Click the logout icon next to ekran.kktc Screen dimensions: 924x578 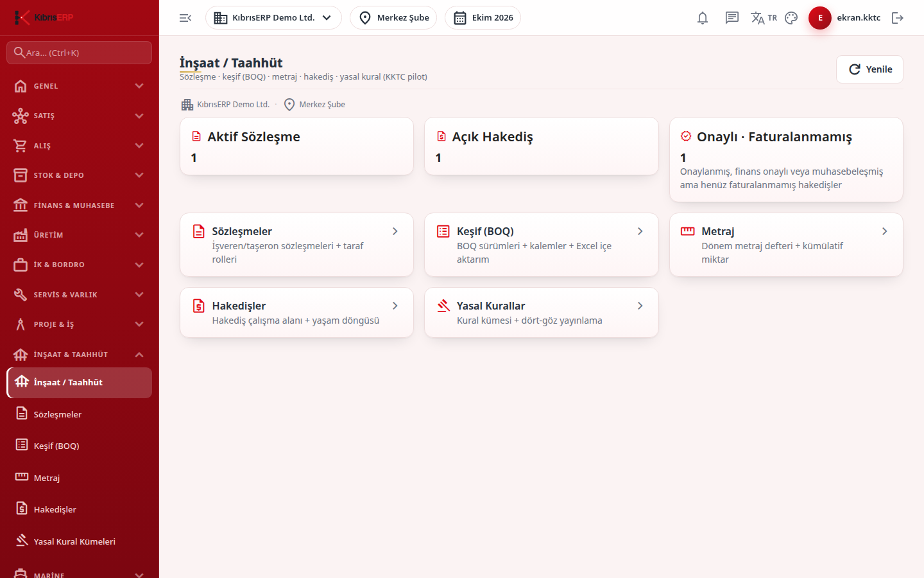click(x=898, y=18)
